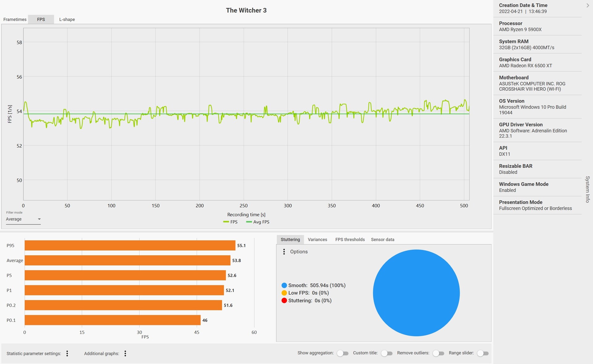Open Stuttering options three-dot menu
The image size is (593, 364).
pos(284,252)
